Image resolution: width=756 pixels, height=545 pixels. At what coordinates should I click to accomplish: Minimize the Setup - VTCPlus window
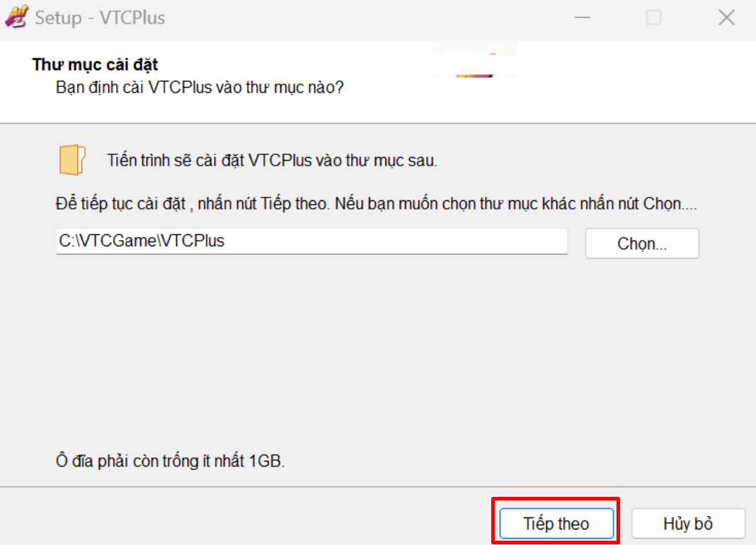pyautogui.click(x=583, y=18)
